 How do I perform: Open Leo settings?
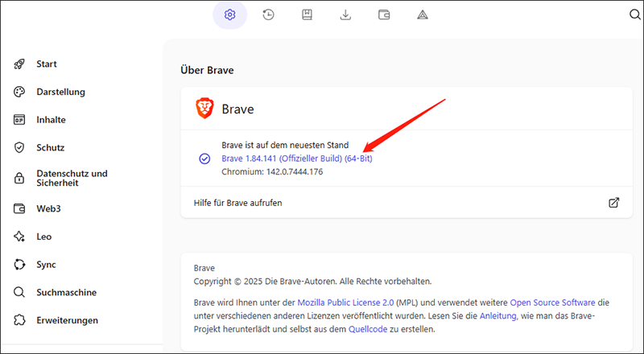[x=44, y=237]
